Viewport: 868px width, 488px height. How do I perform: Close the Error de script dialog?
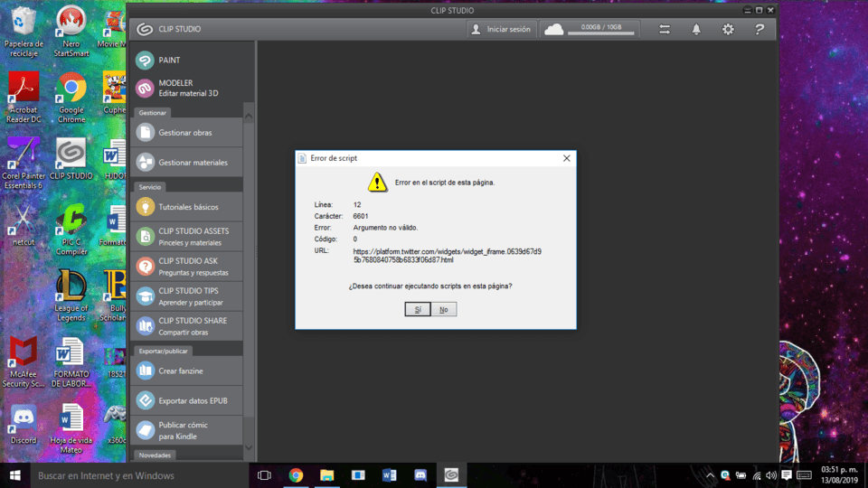566,158
